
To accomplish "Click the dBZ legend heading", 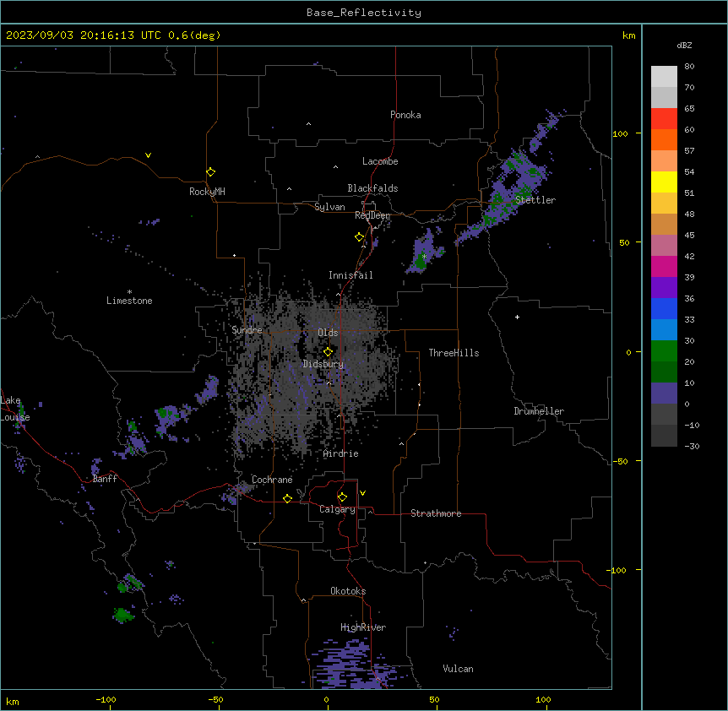I will click(684, 45).
